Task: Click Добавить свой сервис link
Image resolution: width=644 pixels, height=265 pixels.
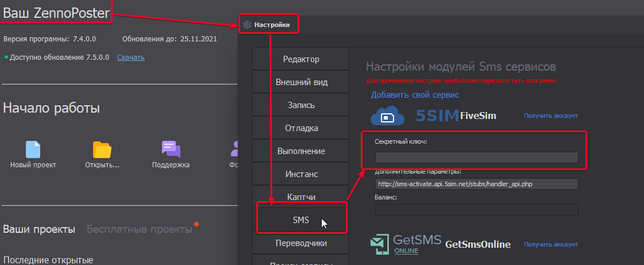Action: (415, 95)
